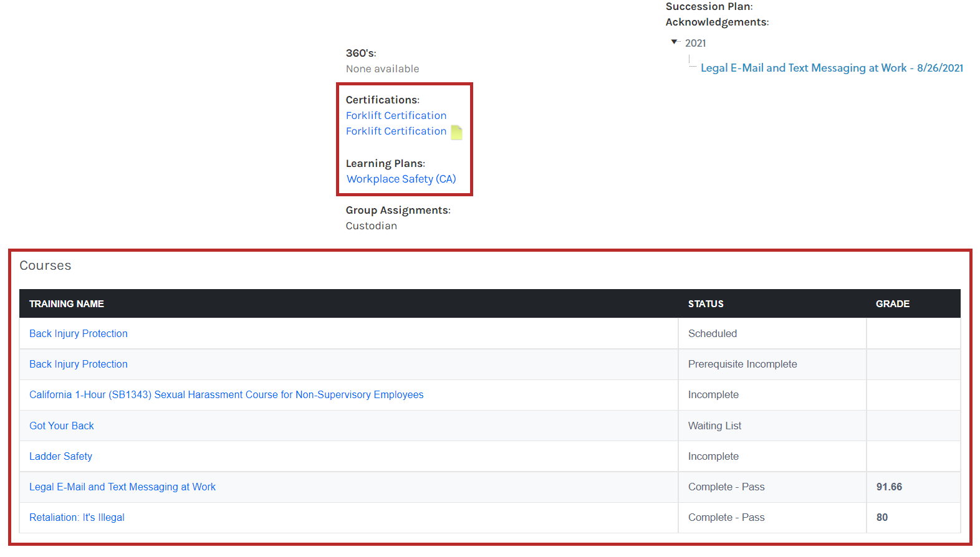Click the 91.66 grade cell
The height and width of the screenshot is (557, 980).
[889, 487]
